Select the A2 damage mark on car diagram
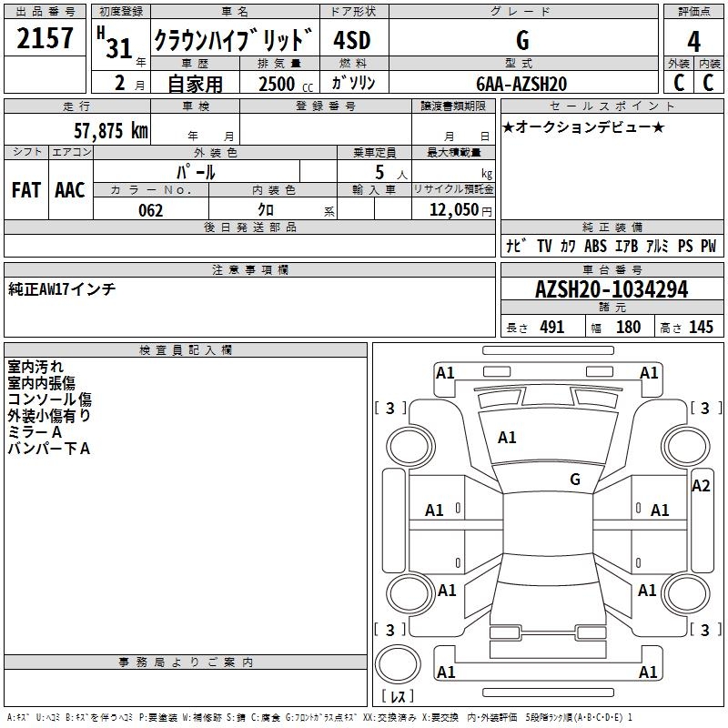This screenshot has height=728, width=728. (x=700, y=486)
